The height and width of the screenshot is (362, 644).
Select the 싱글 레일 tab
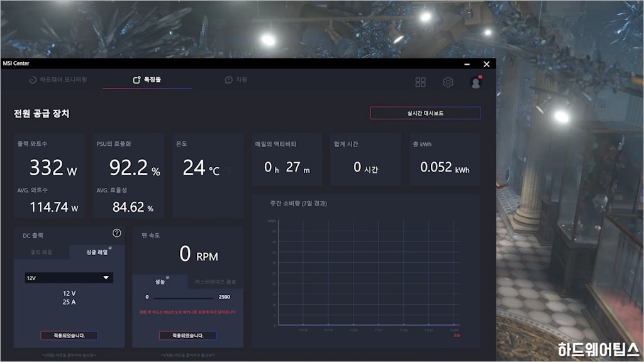click(97, 252)
